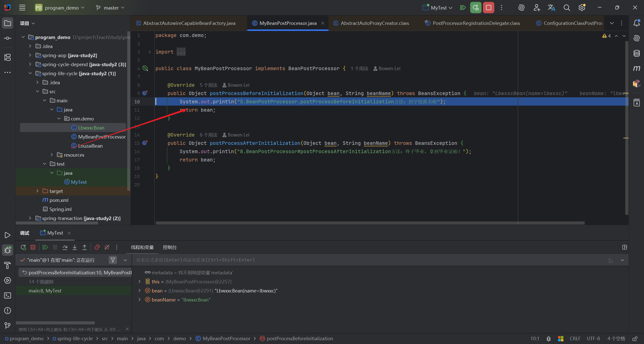
Task: Toggle thread frames filter button
Action: click(x=113, y=260)
